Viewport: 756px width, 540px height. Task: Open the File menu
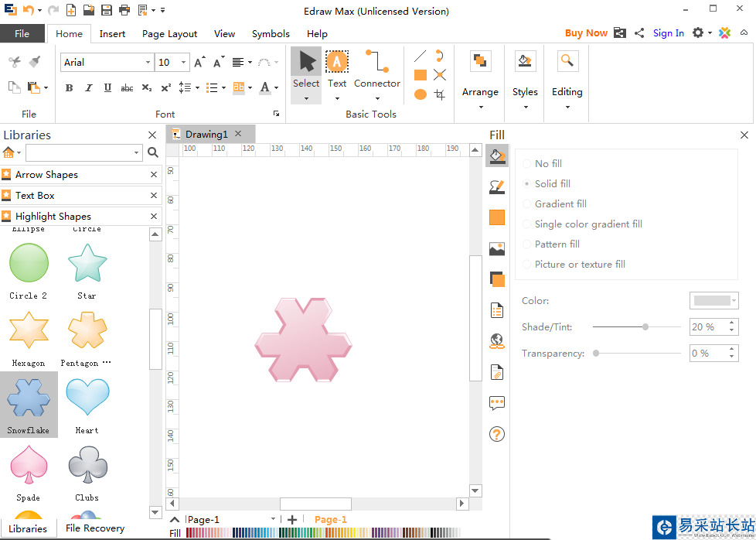pos(22,34)
